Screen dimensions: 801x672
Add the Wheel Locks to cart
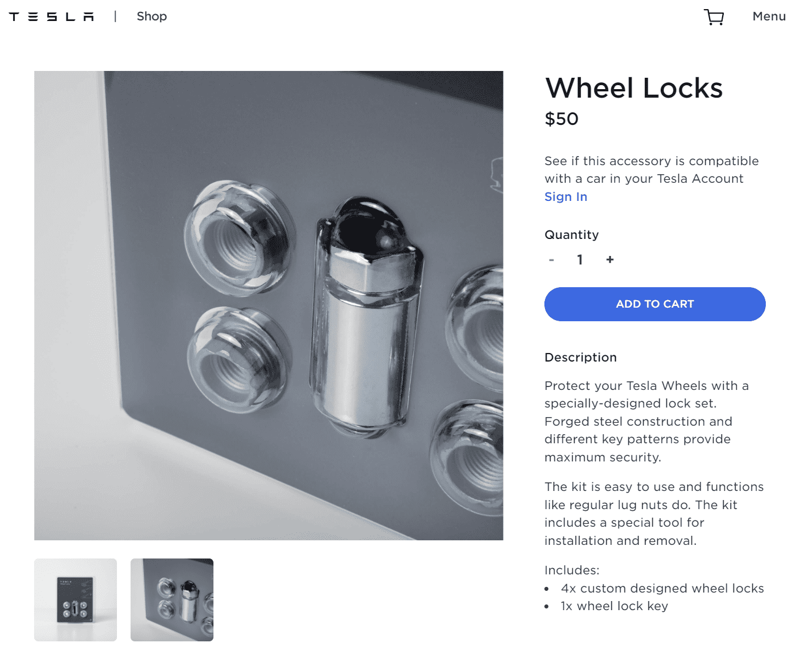coord(655,304)
